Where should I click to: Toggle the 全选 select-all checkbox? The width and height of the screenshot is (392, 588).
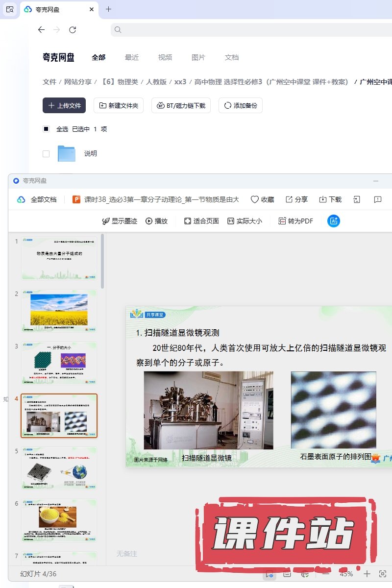(46, 129)
